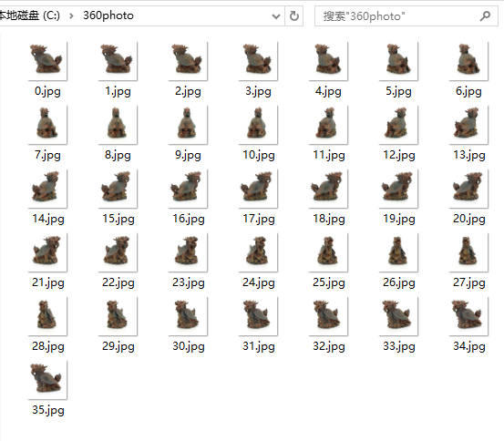Choose the 29.jpg thumbnail
The width and height of the screenshot is (504, 441).
[118, 316]
